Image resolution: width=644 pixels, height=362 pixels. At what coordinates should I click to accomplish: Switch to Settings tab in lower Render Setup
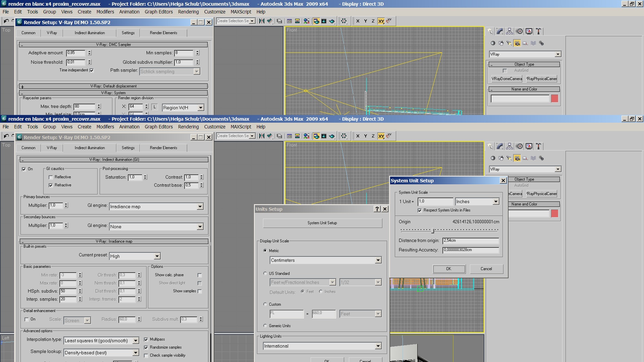click(128, 148)
